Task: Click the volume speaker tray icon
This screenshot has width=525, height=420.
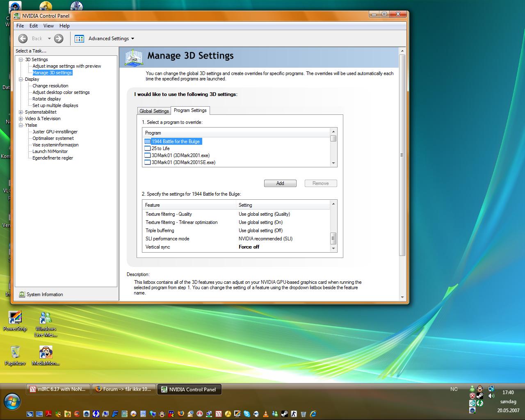Action: pos(491,396)
